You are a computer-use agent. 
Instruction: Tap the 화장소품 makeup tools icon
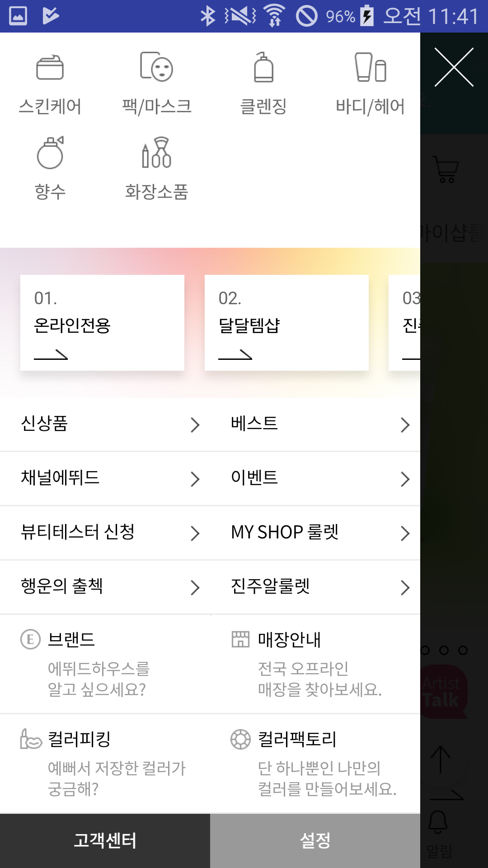(x=156, y=153)
